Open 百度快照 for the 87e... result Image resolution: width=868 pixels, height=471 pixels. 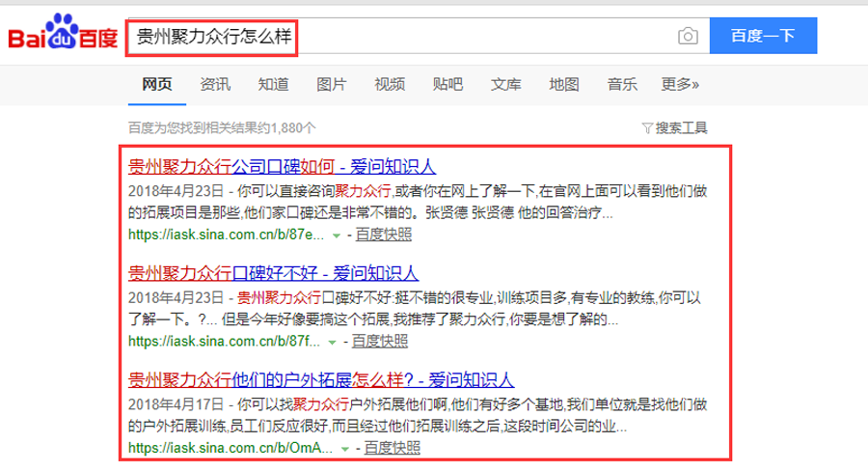pyautogui.click(x=383, y=235)
